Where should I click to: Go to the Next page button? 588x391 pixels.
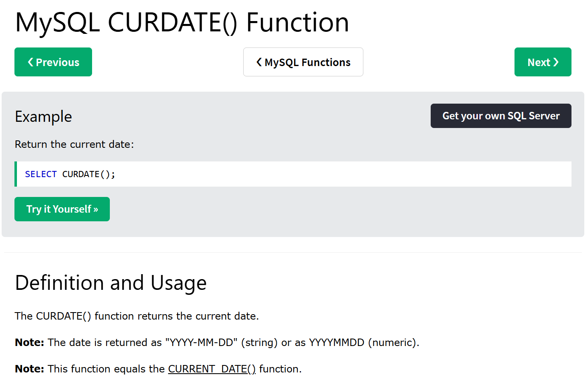[543, 62]
